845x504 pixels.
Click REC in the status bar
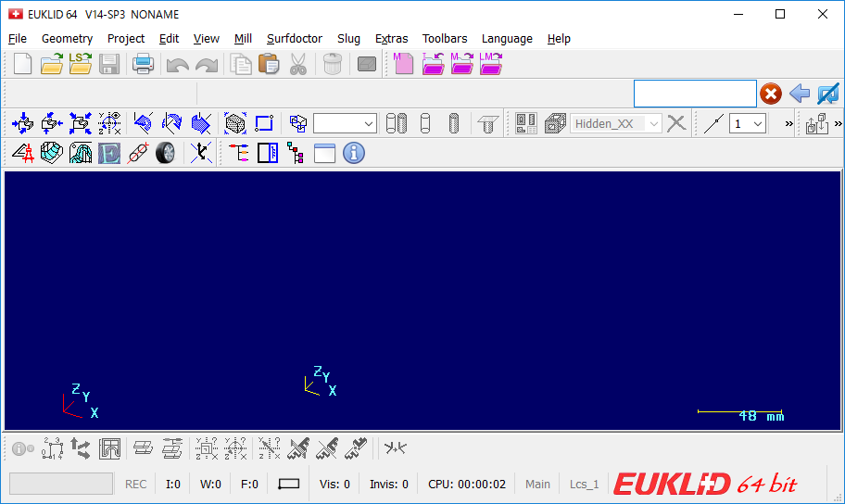click(x=136, y=484)
